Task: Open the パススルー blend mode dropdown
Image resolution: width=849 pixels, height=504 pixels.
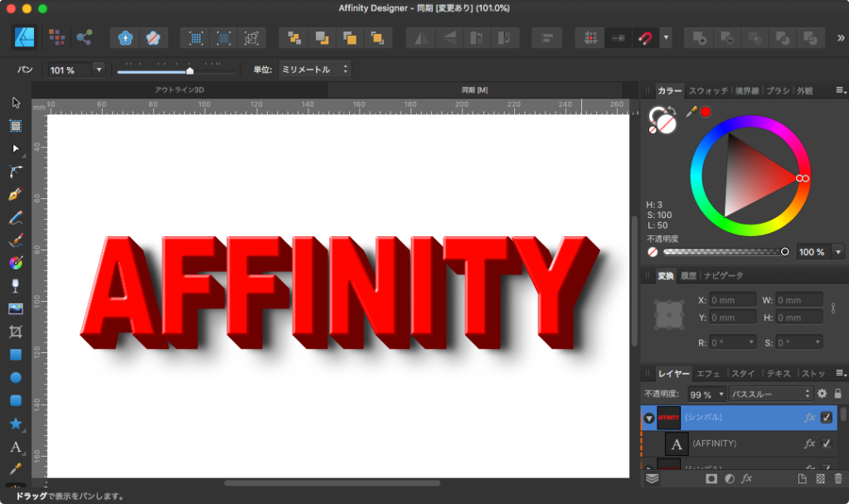Action: click(770, 394)
